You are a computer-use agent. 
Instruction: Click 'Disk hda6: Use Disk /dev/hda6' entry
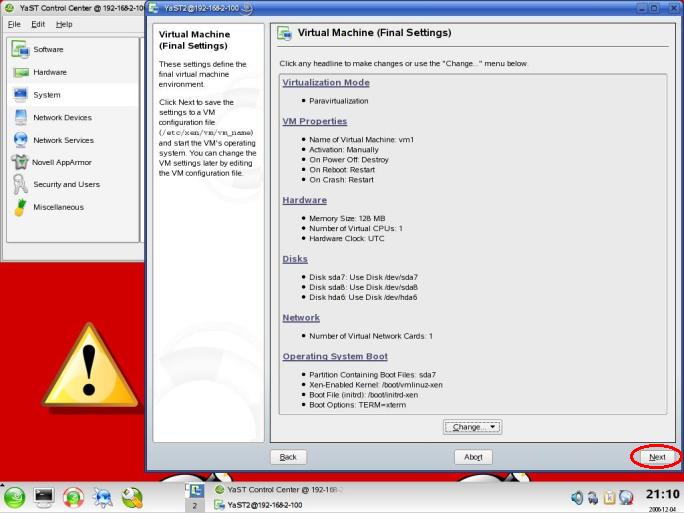click(363, 298)
